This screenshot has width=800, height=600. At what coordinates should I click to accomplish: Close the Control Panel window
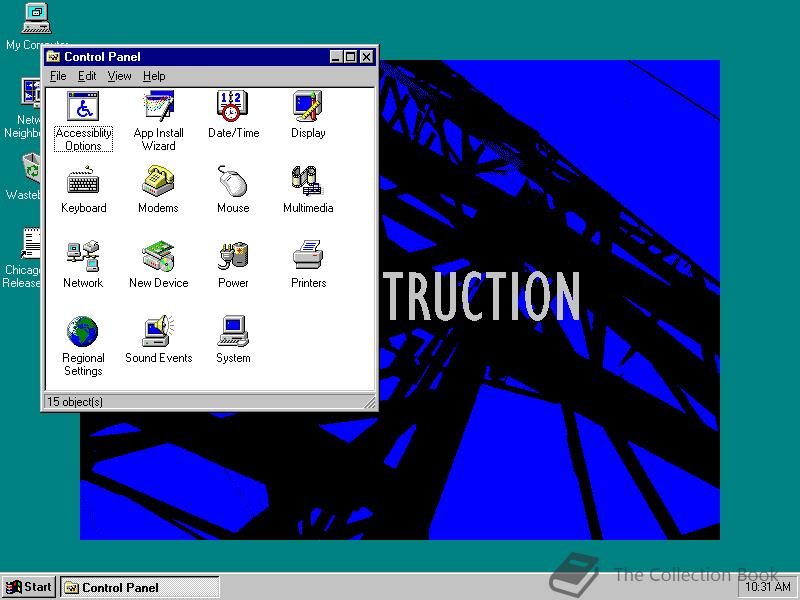(x=366, y=57)
